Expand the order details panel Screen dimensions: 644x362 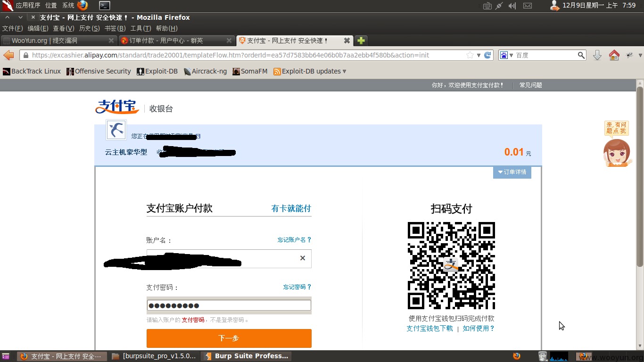(512, 172)
